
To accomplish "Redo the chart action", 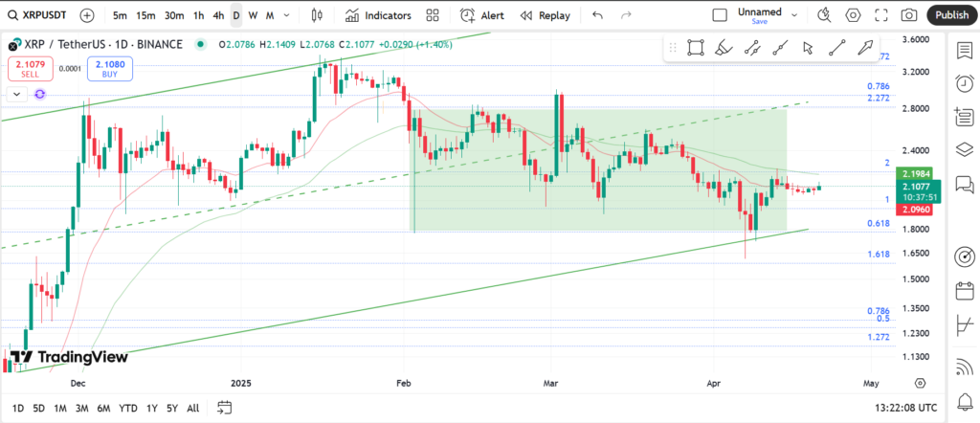I will [626, 15].
